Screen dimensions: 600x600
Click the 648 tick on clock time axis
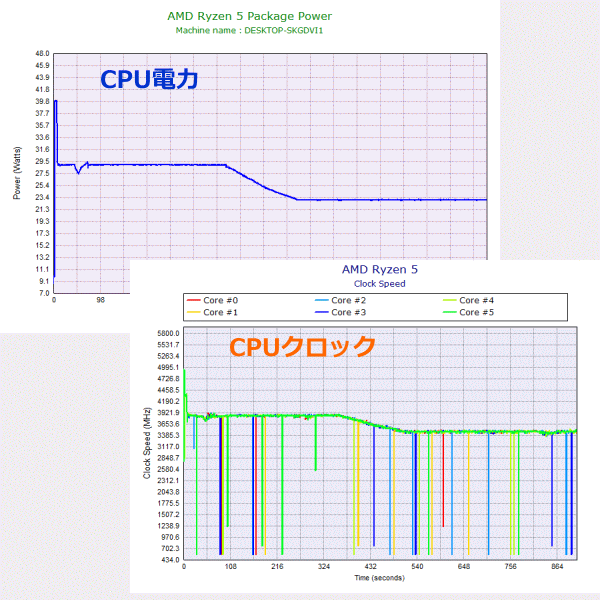[464, 566]
